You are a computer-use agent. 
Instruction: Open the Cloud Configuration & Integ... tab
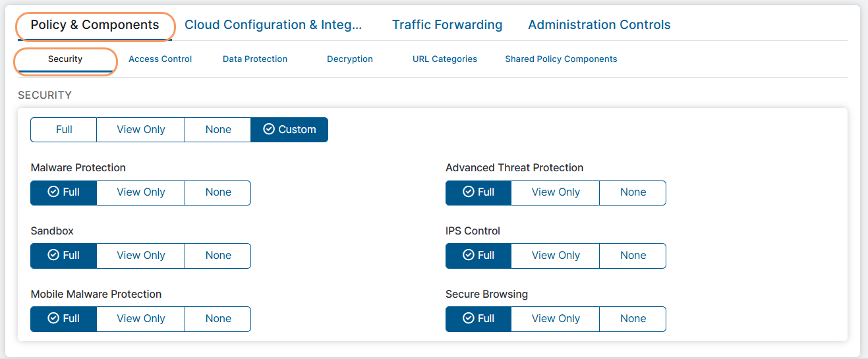273,25
